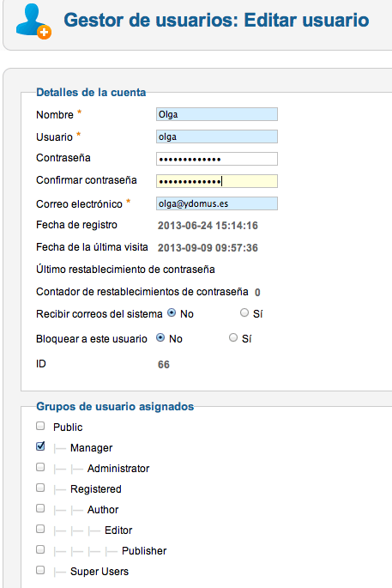The height and width of the screenshot is (588, 392).
Task: Check the Super Users group checkbox
Action: point(40,570)
